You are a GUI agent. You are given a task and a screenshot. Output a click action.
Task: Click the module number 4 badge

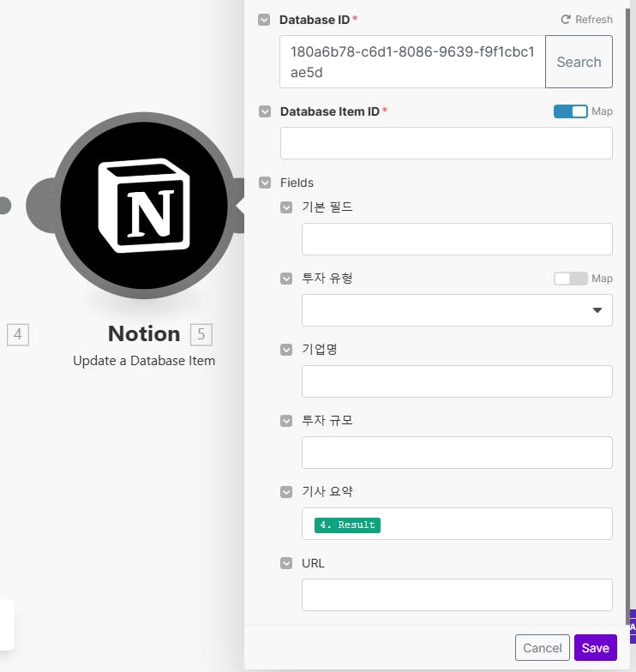pyautogui.click(x=17, y=334)
